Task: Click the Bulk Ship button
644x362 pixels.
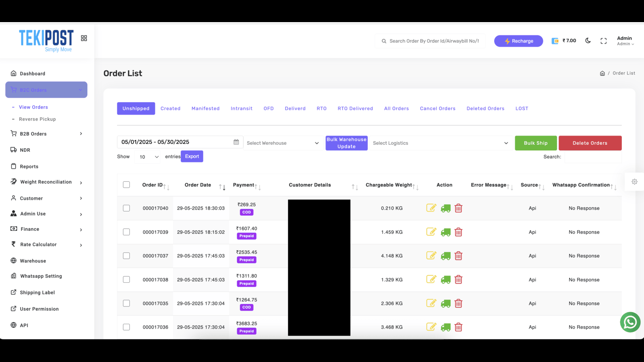Action: click(536, 143)
